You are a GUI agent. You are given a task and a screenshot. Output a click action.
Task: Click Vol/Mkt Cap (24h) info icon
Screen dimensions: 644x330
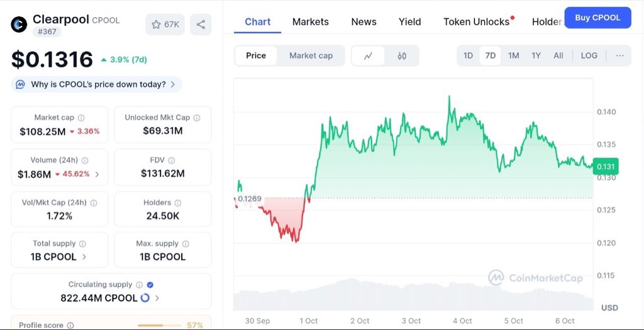[94, 203]
